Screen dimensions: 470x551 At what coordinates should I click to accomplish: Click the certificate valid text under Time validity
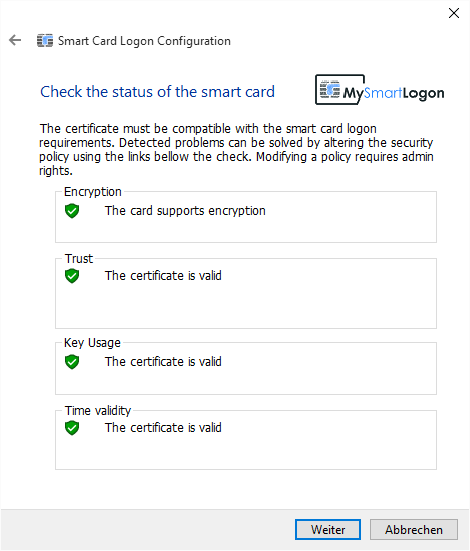163,428
